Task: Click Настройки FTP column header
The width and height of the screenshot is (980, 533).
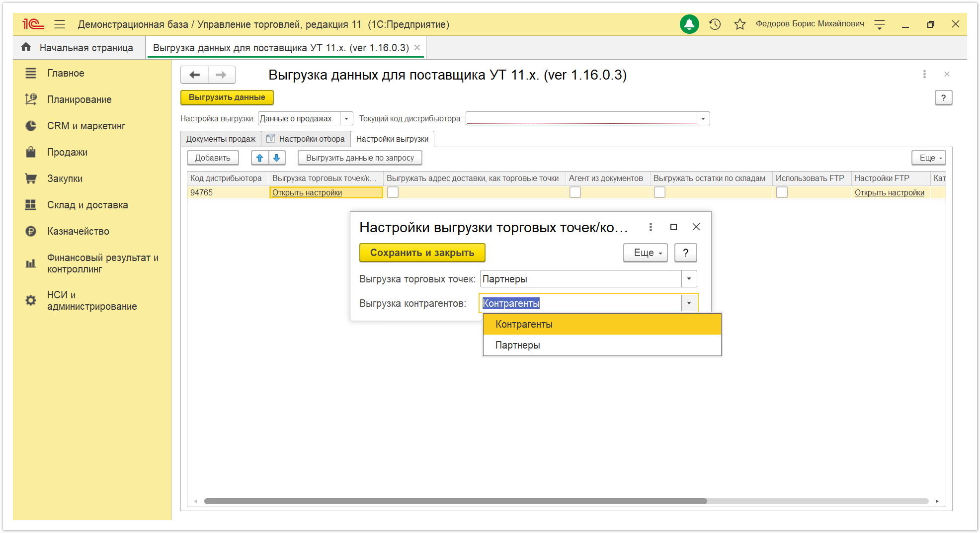Action: pos(891,178)
